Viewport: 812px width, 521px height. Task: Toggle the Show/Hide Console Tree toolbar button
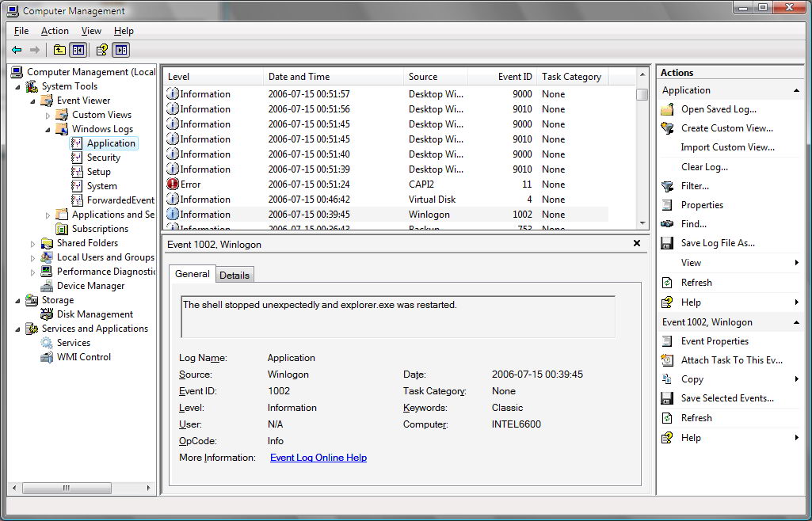pyautogui.click(x=78, y=50)
